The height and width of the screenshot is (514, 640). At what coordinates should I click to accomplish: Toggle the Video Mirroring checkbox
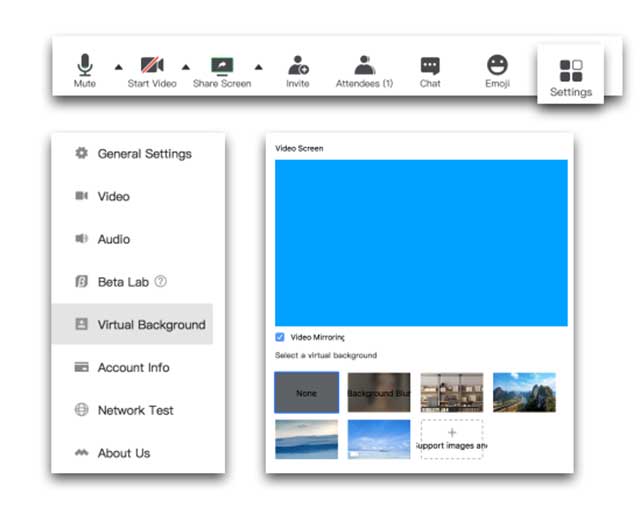280,338
